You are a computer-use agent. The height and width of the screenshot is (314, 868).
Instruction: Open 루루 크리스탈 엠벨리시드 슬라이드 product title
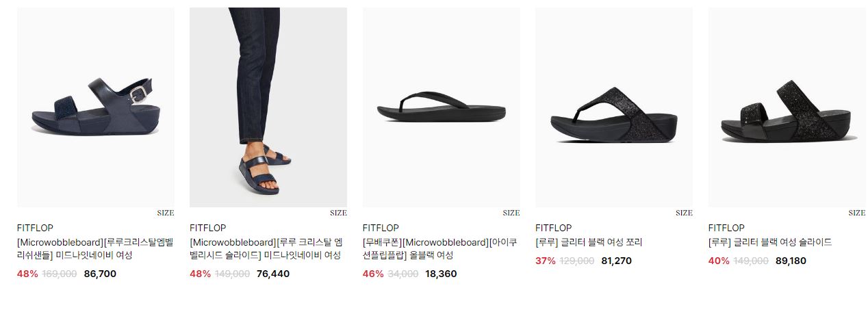coord(266,249)
